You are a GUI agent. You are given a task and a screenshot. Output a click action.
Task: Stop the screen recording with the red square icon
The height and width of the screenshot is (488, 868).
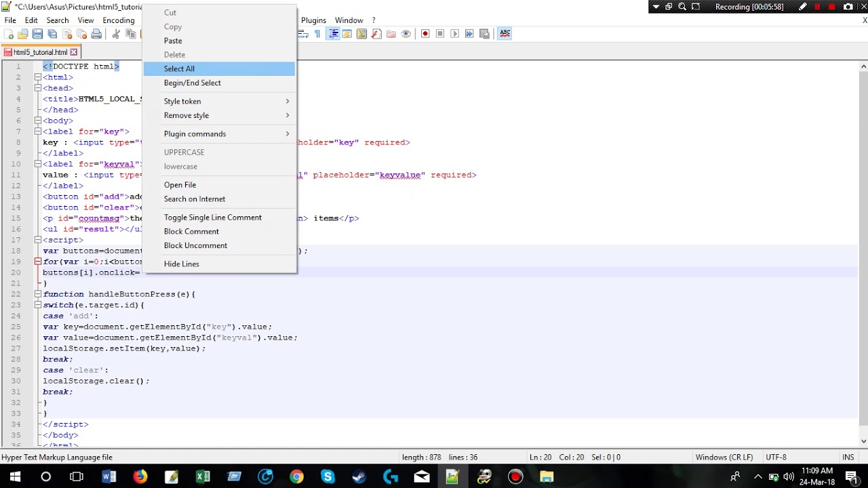[x=832, y=7]
